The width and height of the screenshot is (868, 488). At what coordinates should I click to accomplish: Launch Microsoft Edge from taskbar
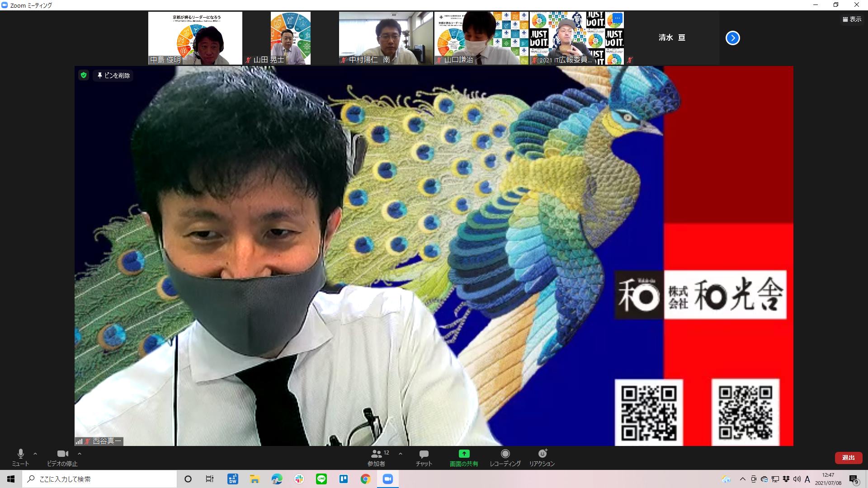[x=277, y=479]
